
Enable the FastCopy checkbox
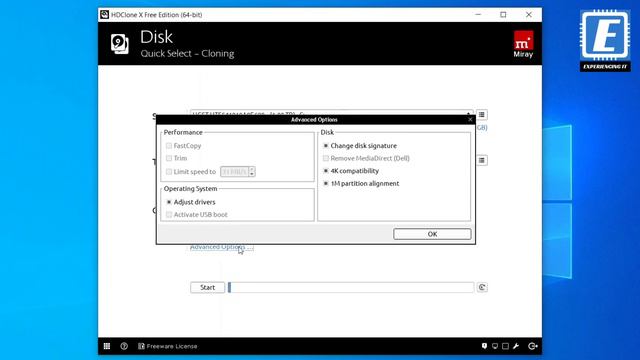point(169,146)
